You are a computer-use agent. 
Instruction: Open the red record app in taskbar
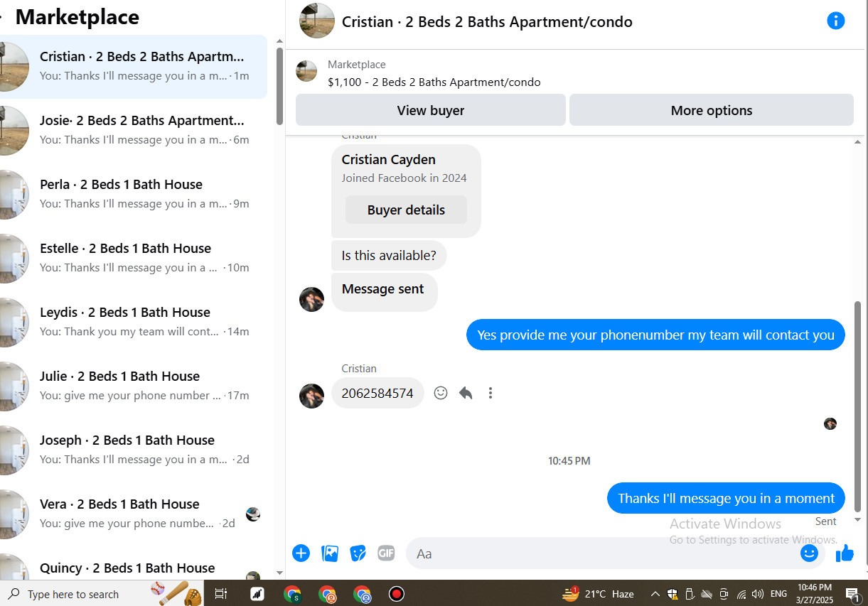pyautogui.click(x=397, y=594)
